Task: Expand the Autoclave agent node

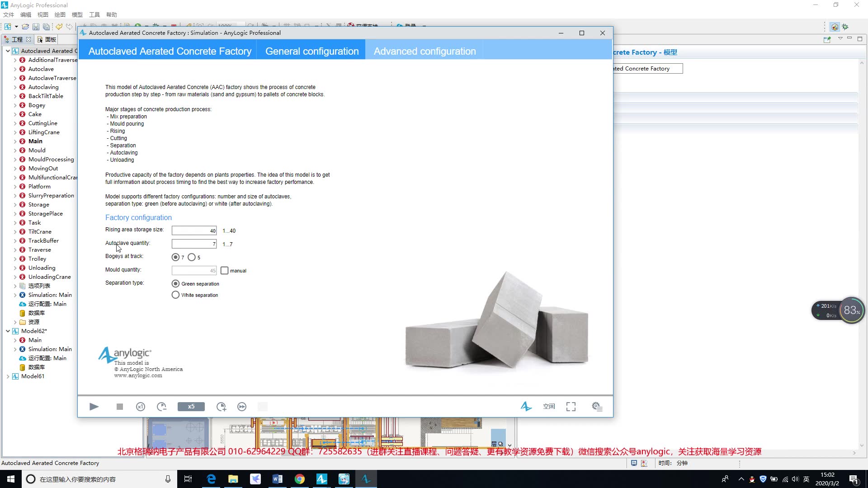Action: pyautogui.click(x=15, y=69)
